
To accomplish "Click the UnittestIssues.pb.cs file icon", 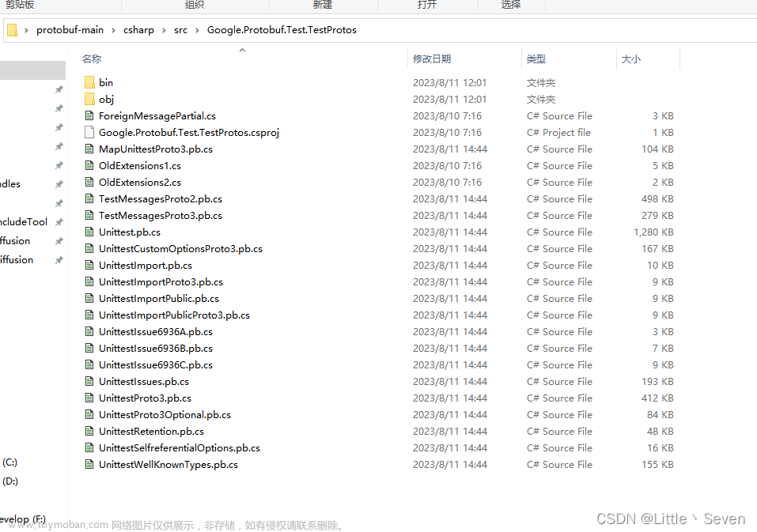I will tap(89, 382).
